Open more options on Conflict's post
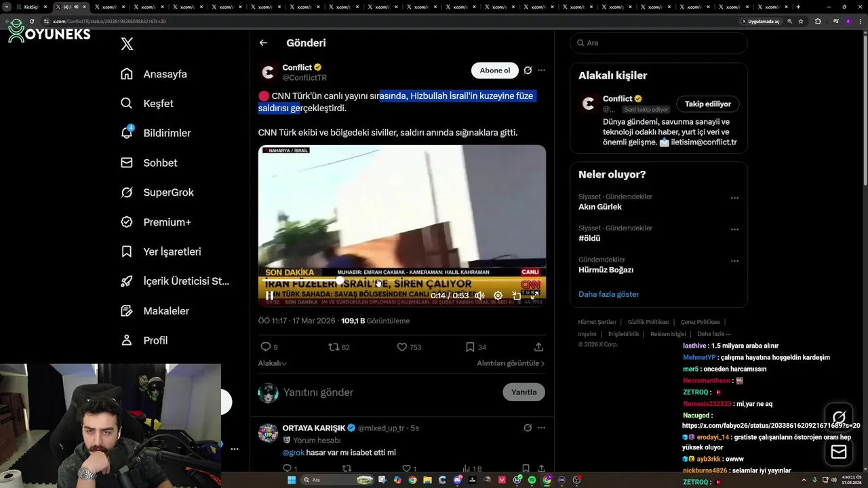The height and width of the screenshot is (488, 868). (x=541, y=70)
